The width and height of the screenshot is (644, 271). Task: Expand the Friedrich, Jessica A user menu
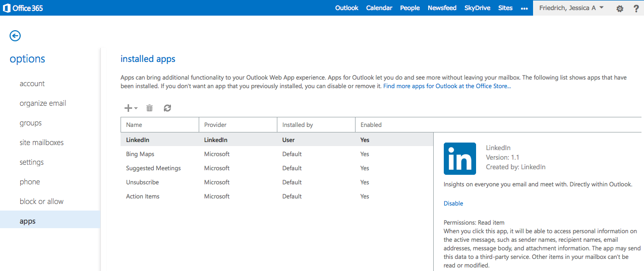571,8
